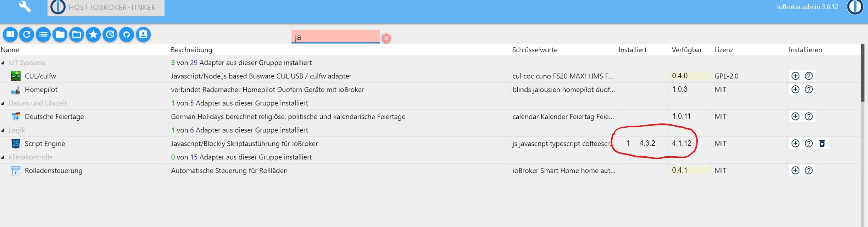Click the expert mode badge icon
The height and width of the screenshot is (227, 868).
(143, 34)
